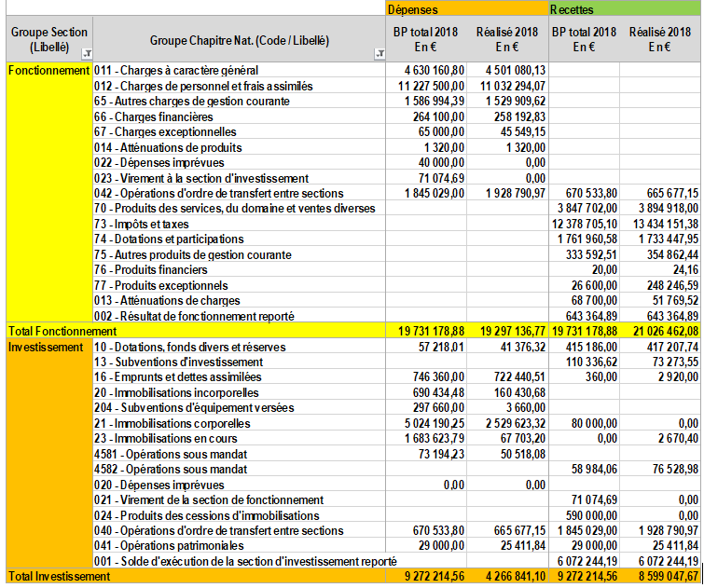Click row 041 - Opérations patrimoniales
Viewport: 704px width, 588px height.
[x=169, y=545]
